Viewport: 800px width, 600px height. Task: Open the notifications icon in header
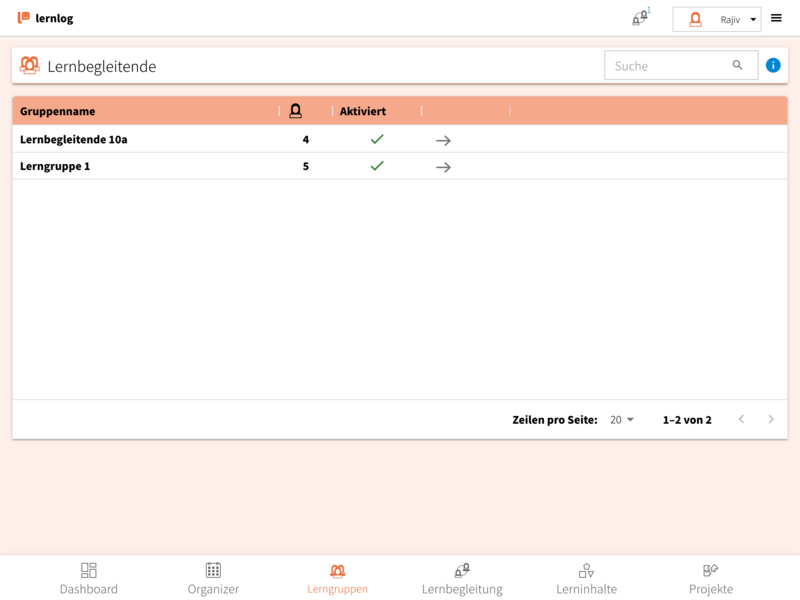click(640, 18)
